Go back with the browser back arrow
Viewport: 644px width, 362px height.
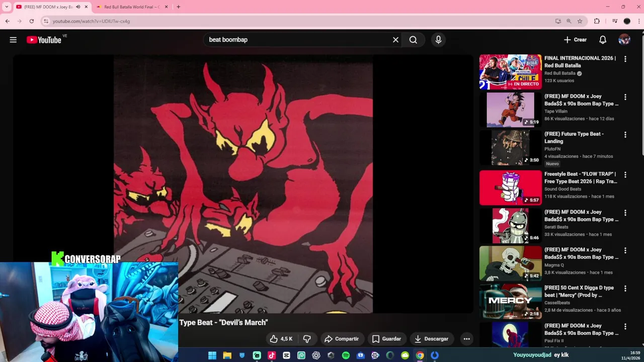point(7,21)
